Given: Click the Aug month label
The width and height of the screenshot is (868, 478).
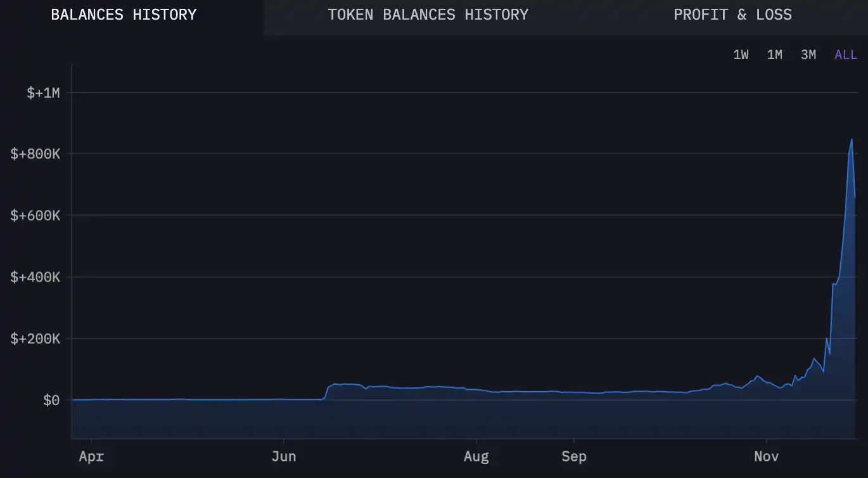Looking at the screenshot, I should coord(476,456).
